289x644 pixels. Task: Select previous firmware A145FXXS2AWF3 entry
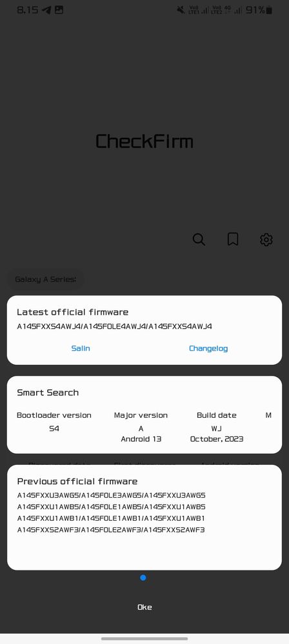pos(110,530)
